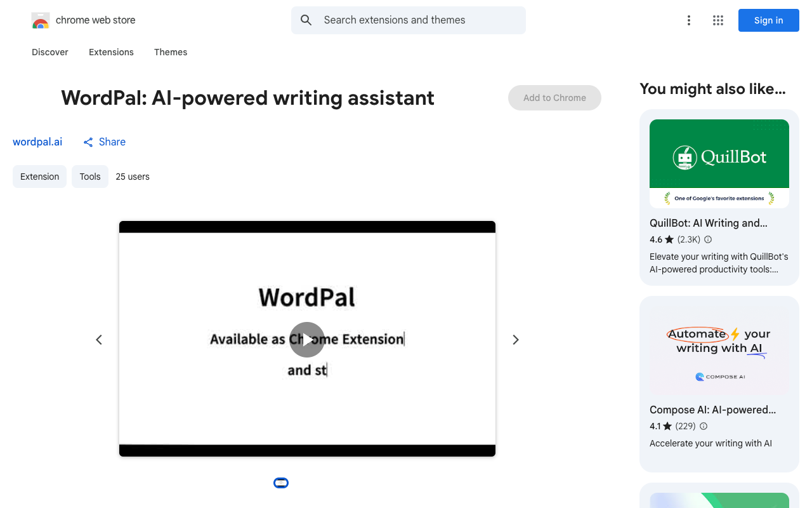Click the third recommended extension thumbnail
The image size is (812, 508).
pos(719,500)
